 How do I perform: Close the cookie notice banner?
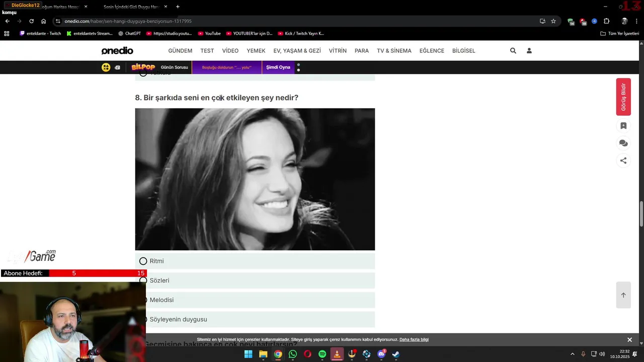[x=629, y=340]
